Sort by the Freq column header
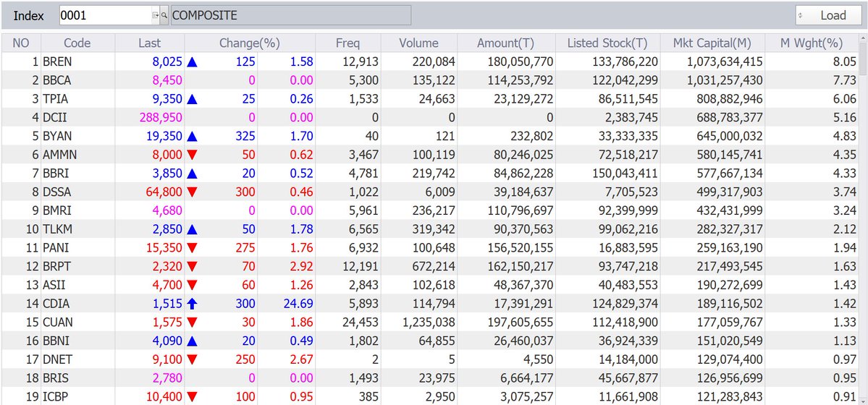This screenshot has height=405, width=868. (x=347, y=43)
